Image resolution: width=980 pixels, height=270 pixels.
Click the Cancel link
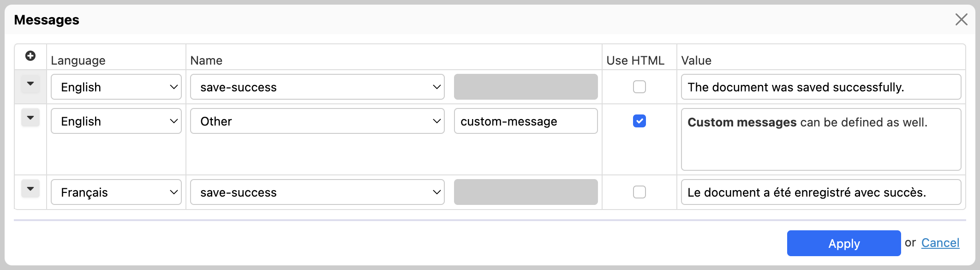click(940, 243)
